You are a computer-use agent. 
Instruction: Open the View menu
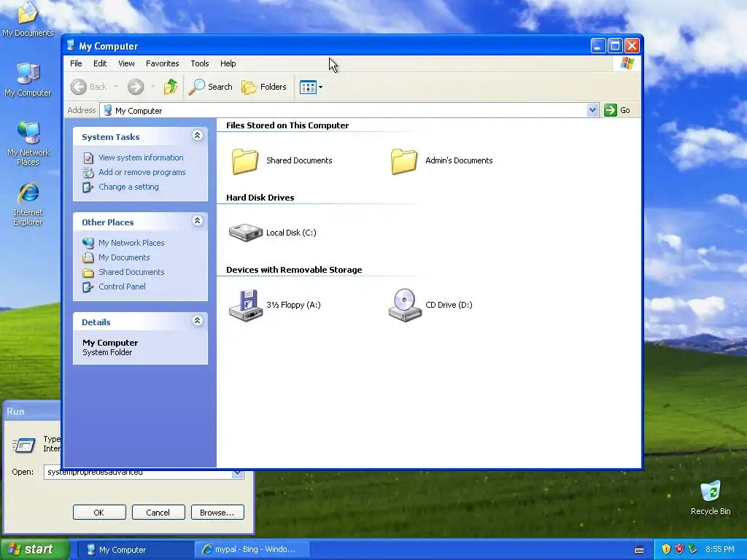pos(126,63)
